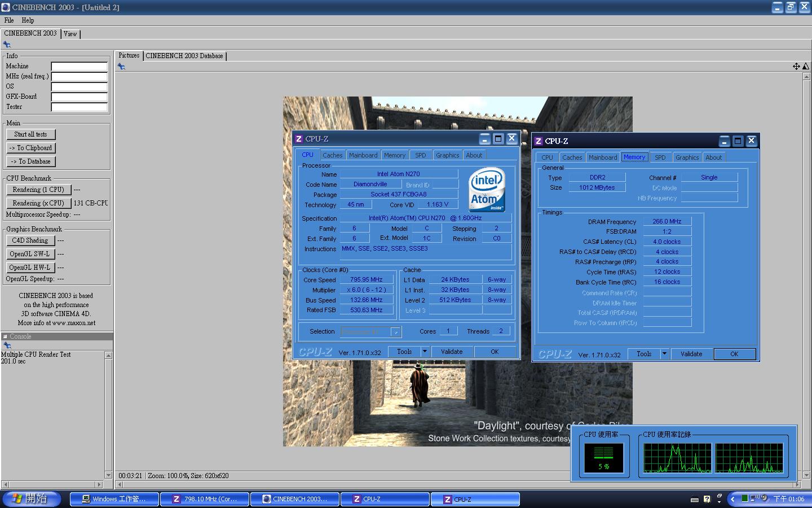Start the OpenGL HW-L benchmark

pos(30,268)
